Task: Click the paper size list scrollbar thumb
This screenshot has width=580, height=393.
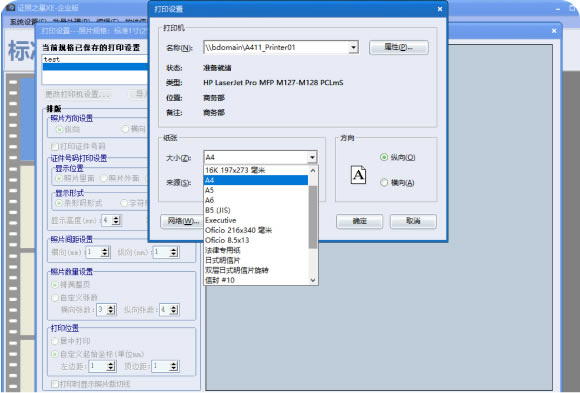Action: click(x=313, y=217)
